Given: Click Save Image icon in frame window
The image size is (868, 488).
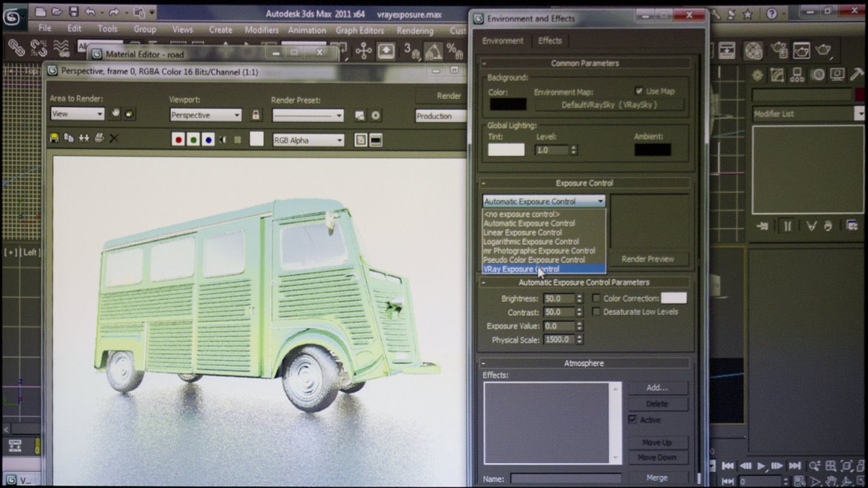Looking at the screenshot, I should [54, 138].
